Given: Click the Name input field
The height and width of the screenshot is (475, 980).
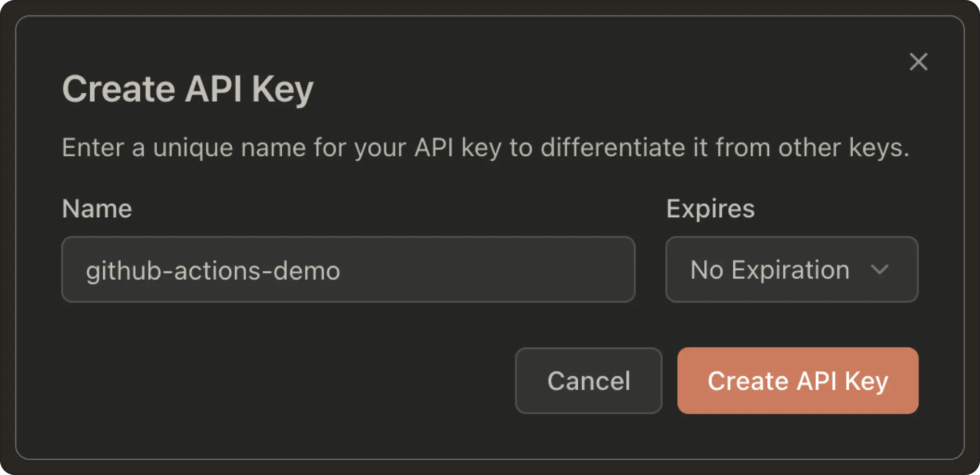Looking at the screenshot, I should (348, 269).
